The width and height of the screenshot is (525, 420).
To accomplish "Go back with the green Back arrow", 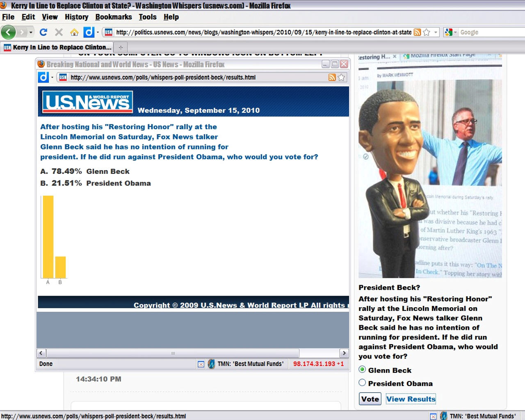I will [x=8, y=32].
